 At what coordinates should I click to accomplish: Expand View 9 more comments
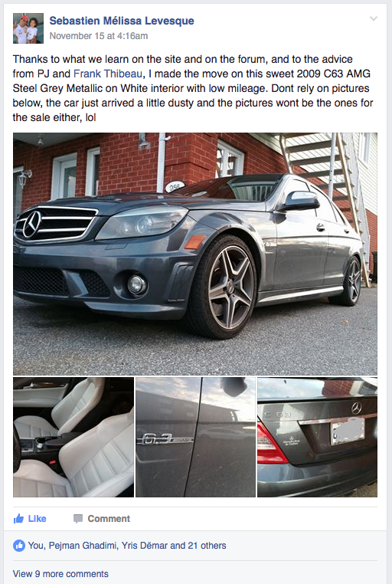tap(60, 574)
